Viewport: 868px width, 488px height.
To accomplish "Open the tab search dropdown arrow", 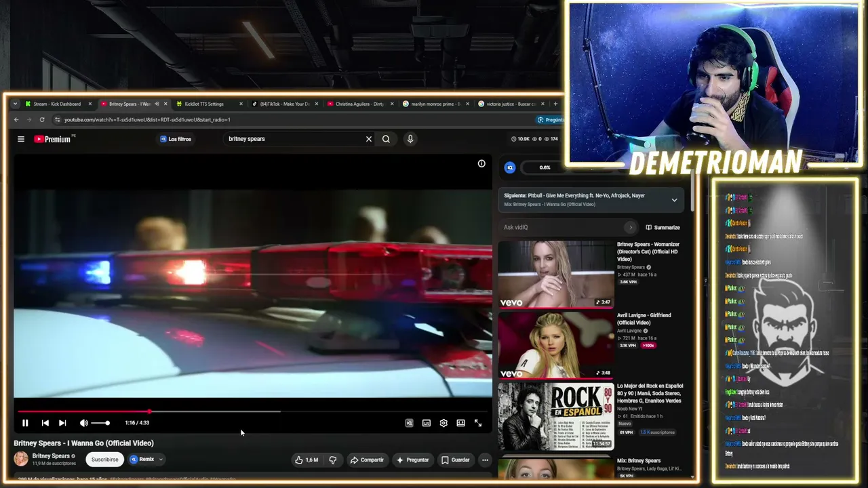I will [x=15, y=104].
